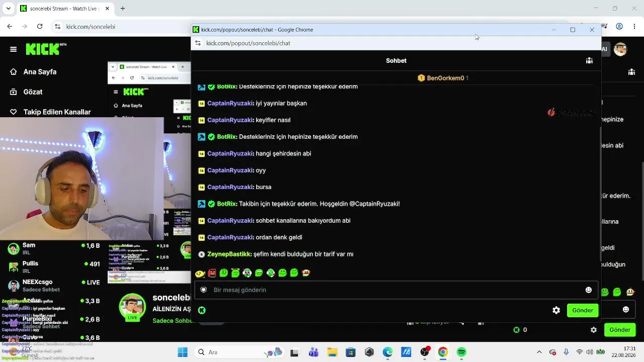Open File Explorer from the taskbar
644x362 pixels.
pyautogui.click(x=332, y=352)
